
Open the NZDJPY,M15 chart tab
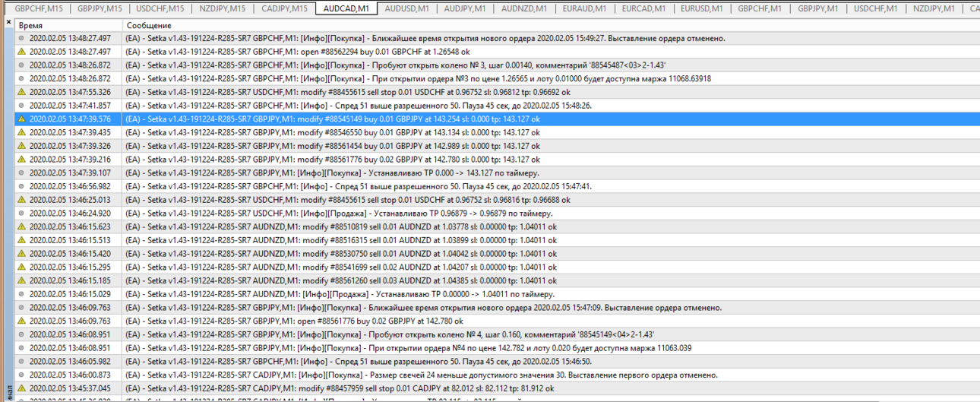(x=223, y=8)
